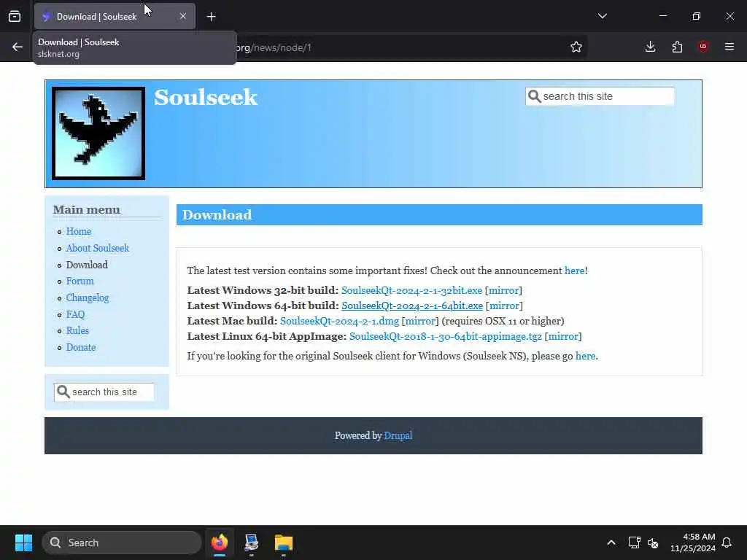The width and height of the screenshot is (747, 560).
Task: Click the mirror link for Mac build
Action: (420, 321)
